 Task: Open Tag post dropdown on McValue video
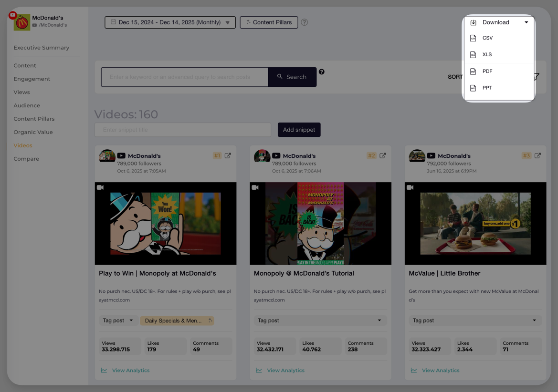(x=475, y=320)
